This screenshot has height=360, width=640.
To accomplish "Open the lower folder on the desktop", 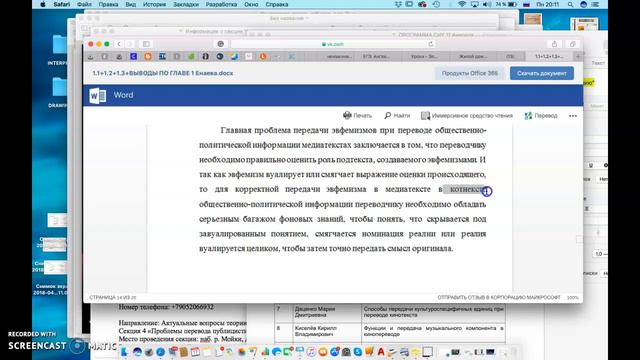I will [x=60, y=87].
